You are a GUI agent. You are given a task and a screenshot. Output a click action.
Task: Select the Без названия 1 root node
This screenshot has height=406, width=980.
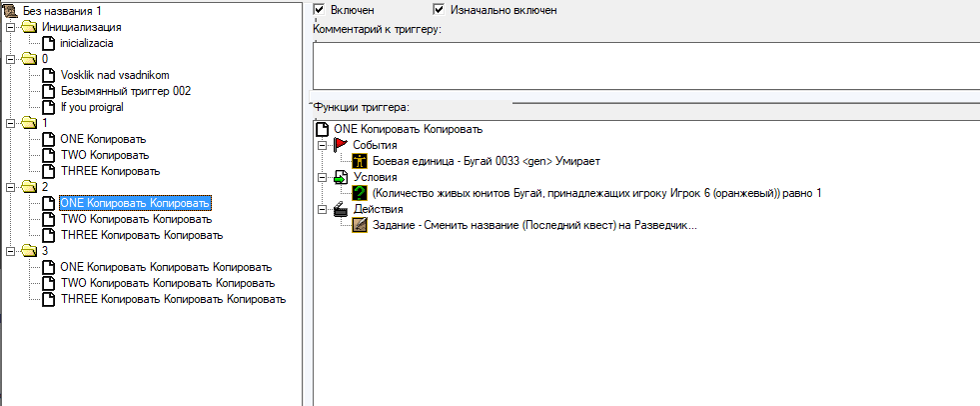(61, 11)
